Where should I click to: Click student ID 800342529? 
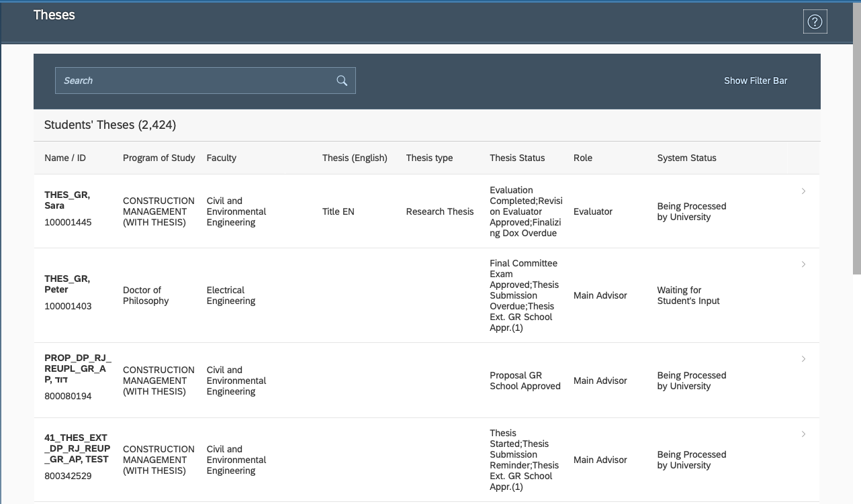(x=68, y=476)
